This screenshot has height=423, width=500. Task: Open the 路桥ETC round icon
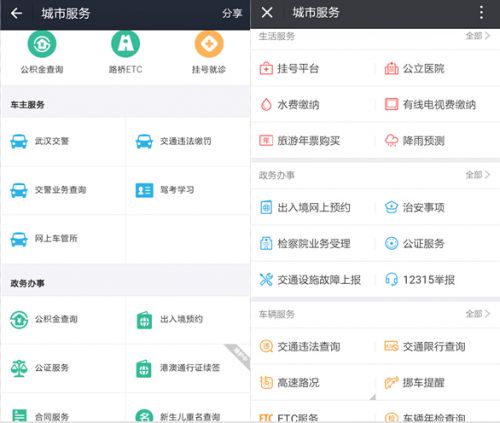(125, 44)
